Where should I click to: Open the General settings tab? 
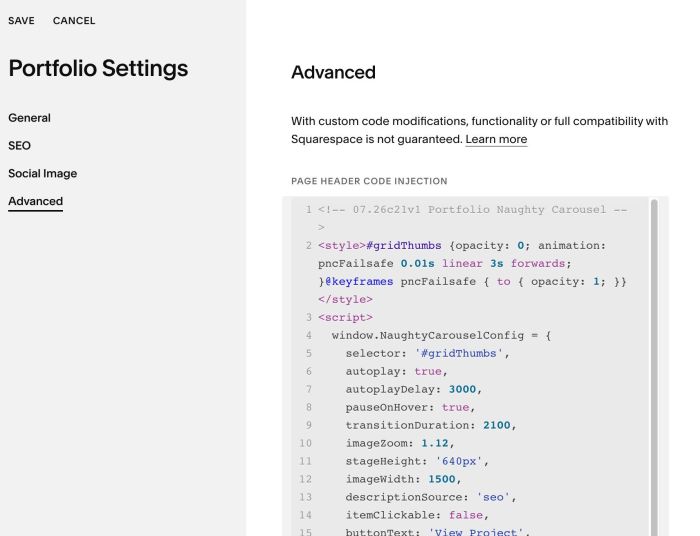point(29,118)
